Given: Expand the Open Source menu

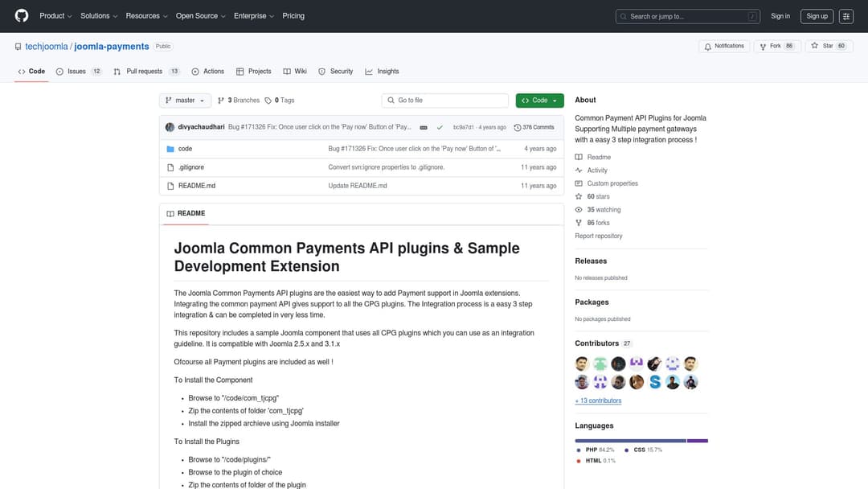Looking at the screenshot, I should pyautogui.click(x=200, y=16).
